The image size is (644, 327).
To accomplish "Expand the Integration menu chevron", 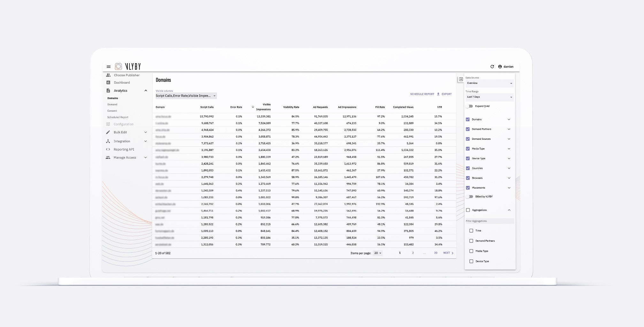I will pyautogui.click(x=146, y=141).
